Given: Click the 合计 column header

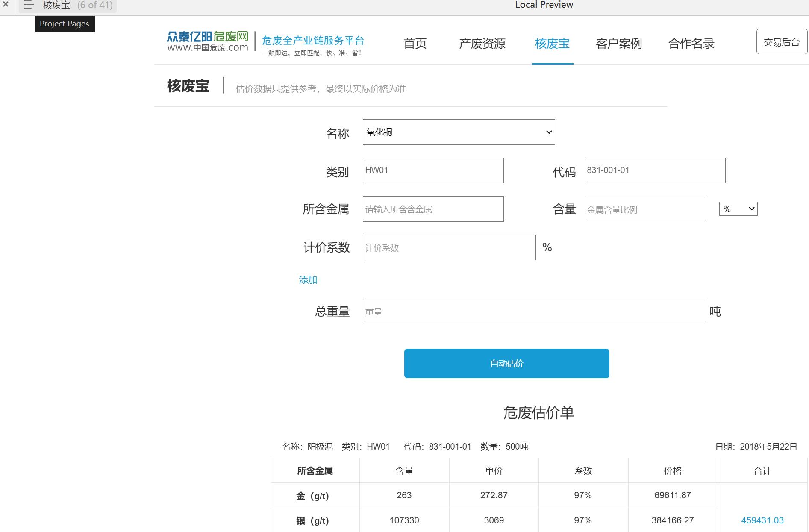Looking at the screenshot, I should [x=762, y=471].
